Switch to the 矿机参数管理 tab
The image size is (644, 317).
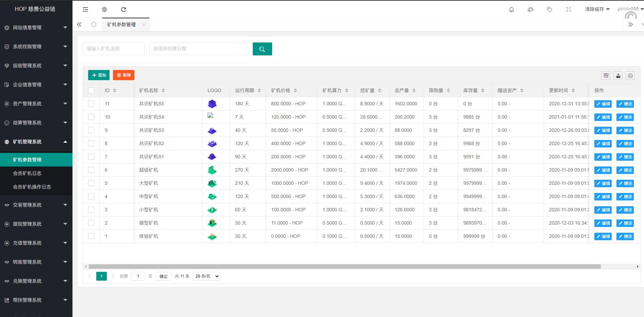pos(121,24)
